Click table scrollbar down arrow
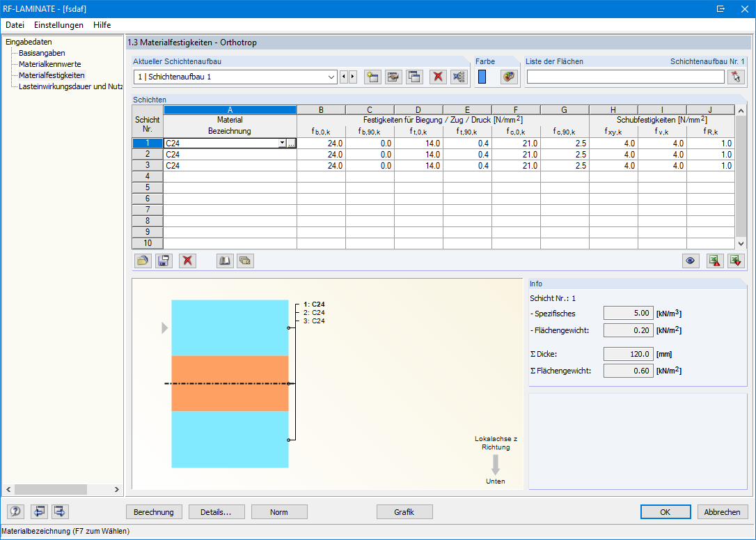 741,244
